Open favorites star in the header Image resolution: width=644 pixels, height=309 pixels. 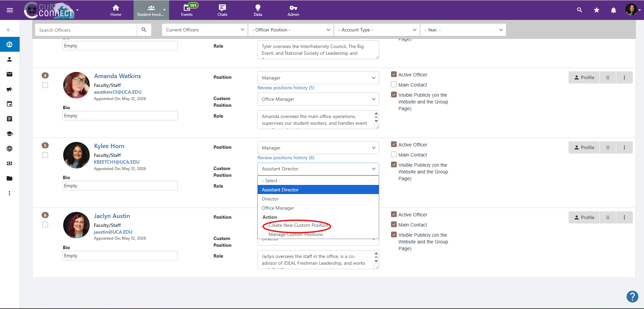coord(597,10)
